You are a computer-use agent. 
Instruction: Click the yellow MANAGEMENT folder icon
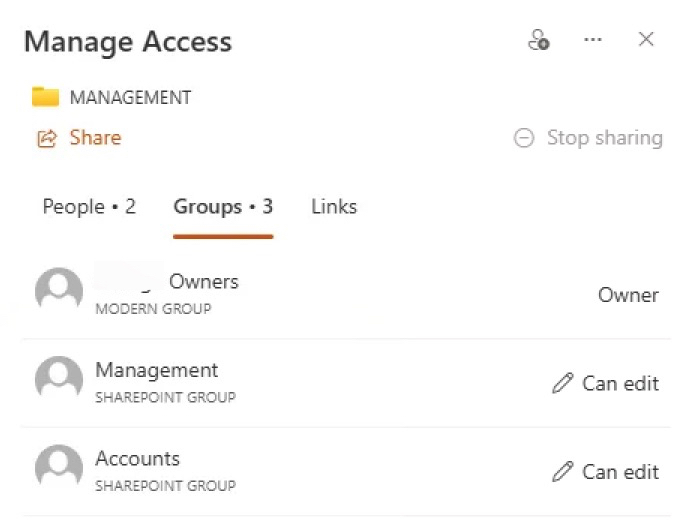45,97
